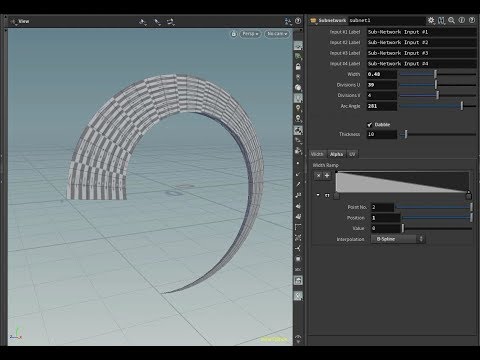Click the light bulb lighting icon in viewport toolbar
Screen dimensions: 480x360
click(298, 108)
